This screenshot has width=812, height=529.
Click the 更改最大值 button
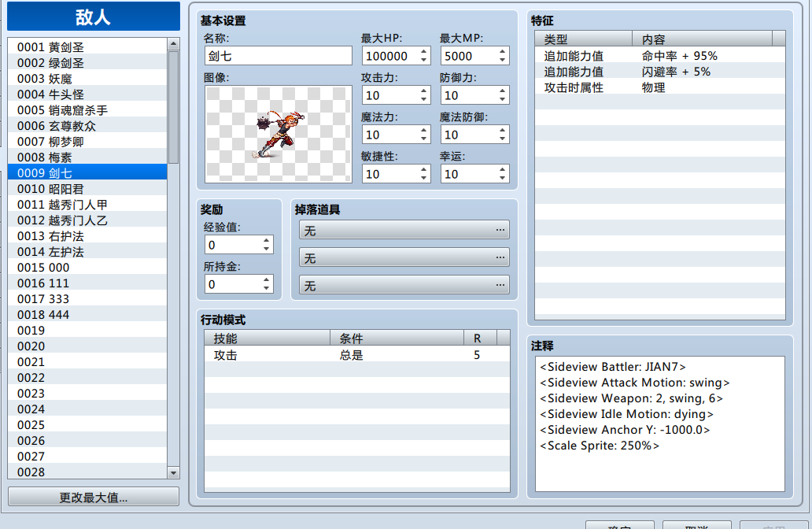coord(94,497)
